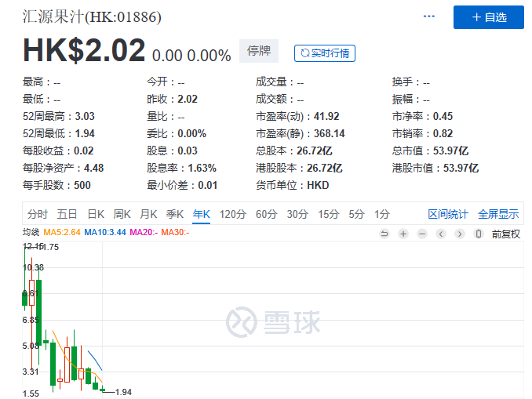Zoom in chart with plus icon
The width and height of the screenshot is (532, 399).
403,234
